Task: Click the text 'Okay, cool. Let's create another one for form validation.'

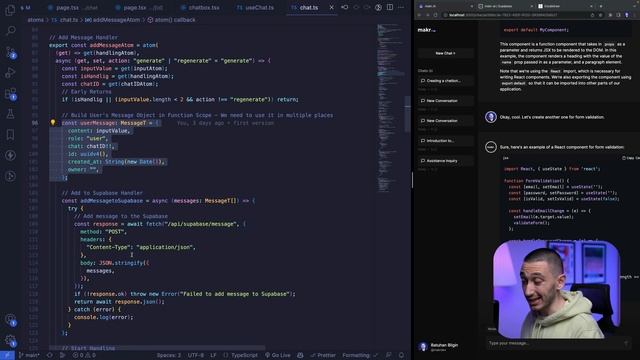Action: click(552, 117)
